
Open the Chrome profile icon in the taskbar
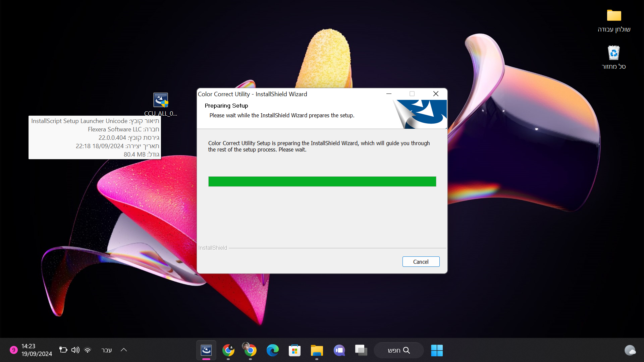point(250,350)
